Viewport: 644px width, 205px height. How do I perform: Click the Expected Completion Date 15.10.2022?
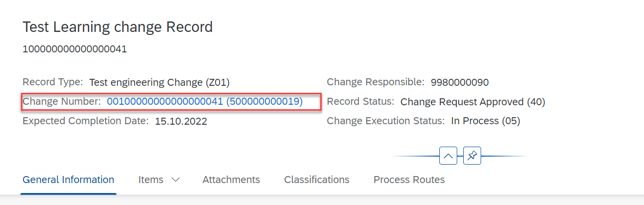(181, 121)
